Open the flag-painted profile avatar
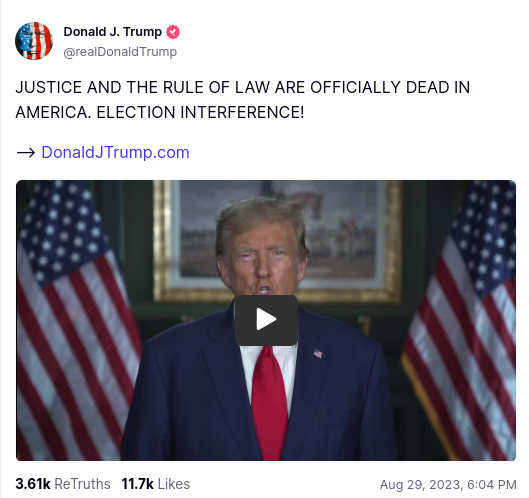Viewport: 529px width, 498px height. [x=34, y=41]
